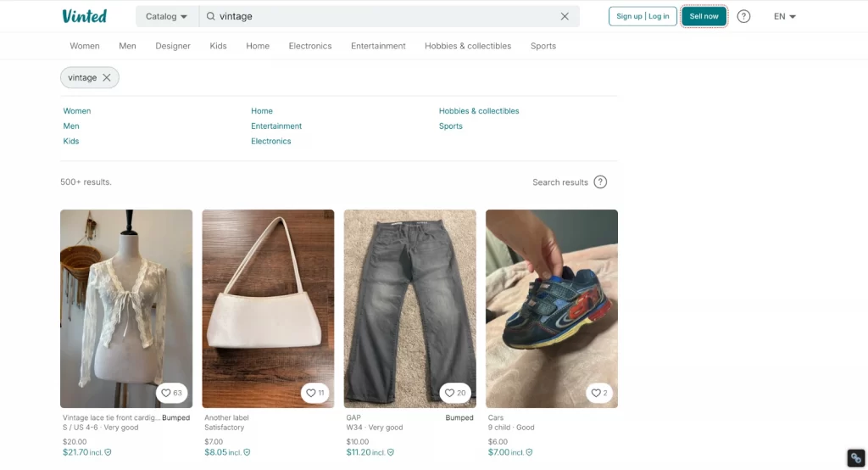The height and width of the screenshot is (470, 868).
Task: Select the Electronics navigation tab
Action: (x=310, y=46)
